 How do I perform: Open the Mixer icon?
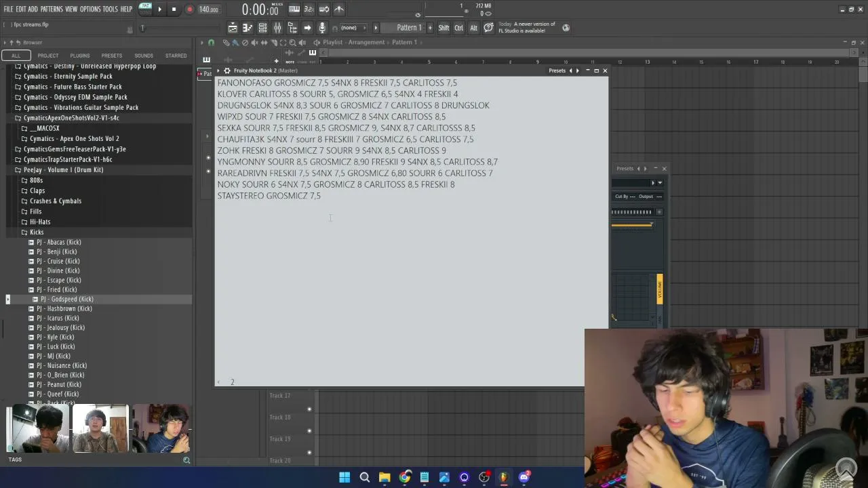[x=277, y=28]
